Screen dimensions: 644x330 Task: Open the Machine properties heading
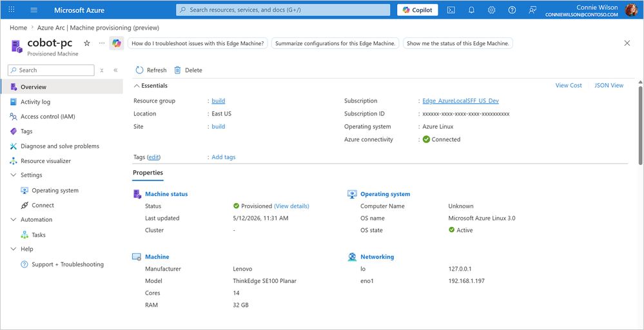click(x=157, y=257)
